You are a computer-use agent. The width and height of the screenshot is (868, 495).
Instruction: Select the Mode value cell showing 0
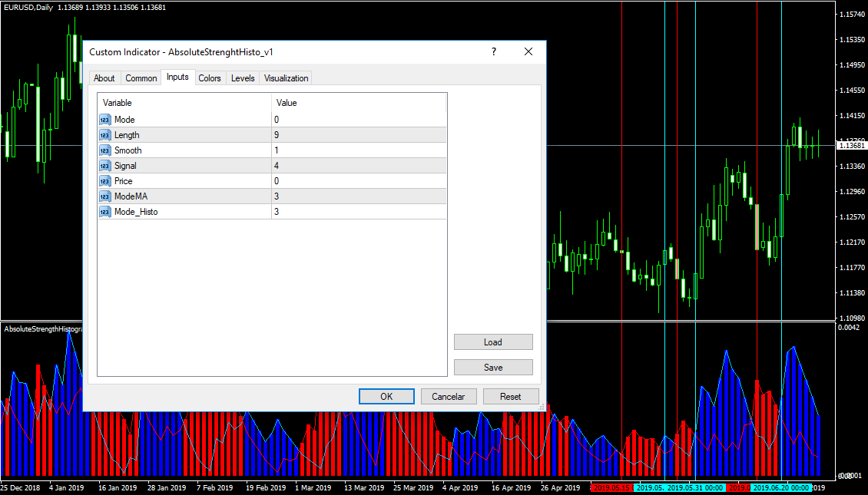(359, 120)
